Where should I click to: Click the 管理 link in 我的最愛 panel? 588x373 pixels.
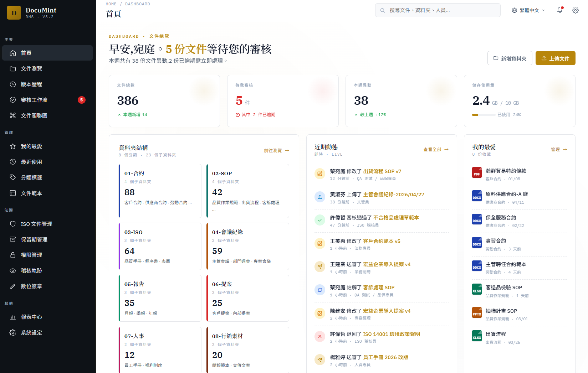[559, 150]
